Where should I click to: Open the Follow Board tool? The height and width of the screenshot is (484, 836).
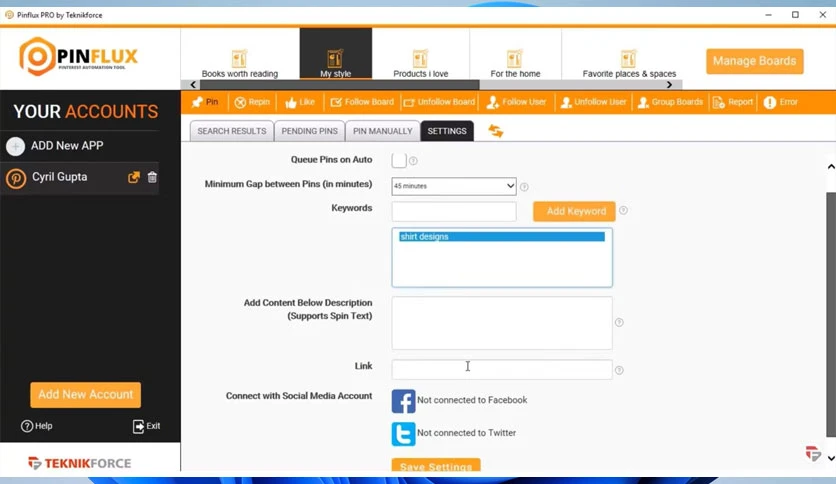[336, 102]
